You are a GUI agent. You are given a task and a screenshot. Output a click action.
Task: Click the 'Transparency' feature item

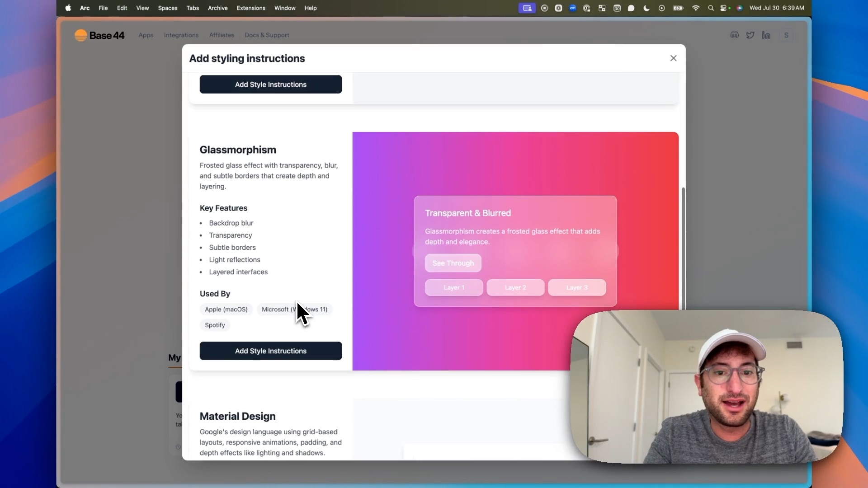(x=231, y=235)
